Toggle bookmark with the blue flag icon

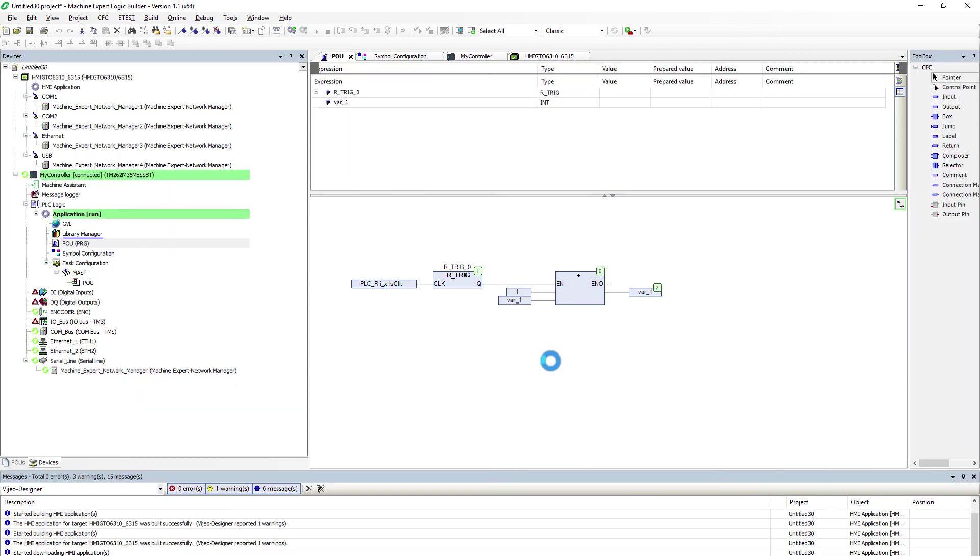[182, 31]
